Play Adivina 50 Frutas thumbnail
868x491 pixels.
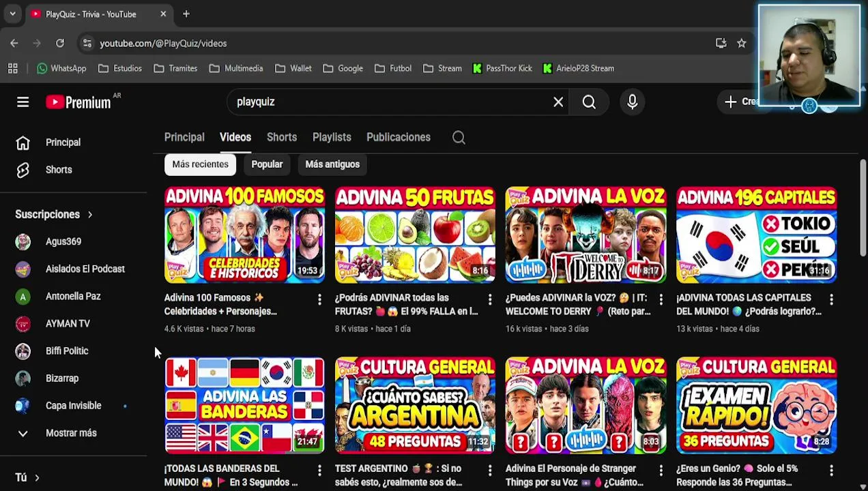[x=415, y=235]
